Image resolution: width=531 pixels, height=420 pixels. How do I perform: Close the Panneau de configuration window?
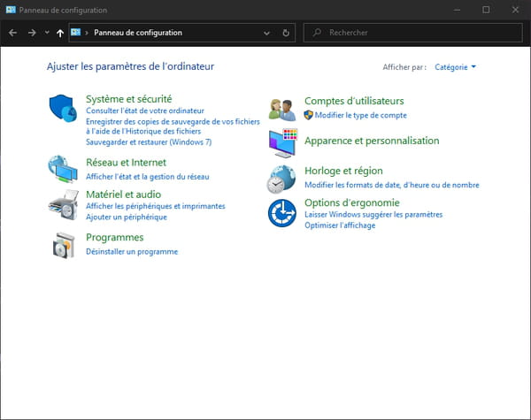515,10
